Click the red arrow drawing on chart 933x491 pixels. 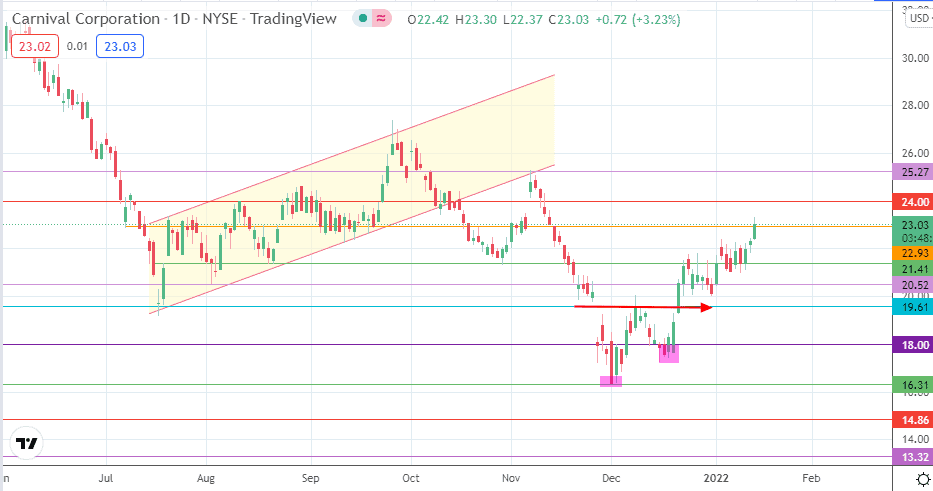[643, 307]
